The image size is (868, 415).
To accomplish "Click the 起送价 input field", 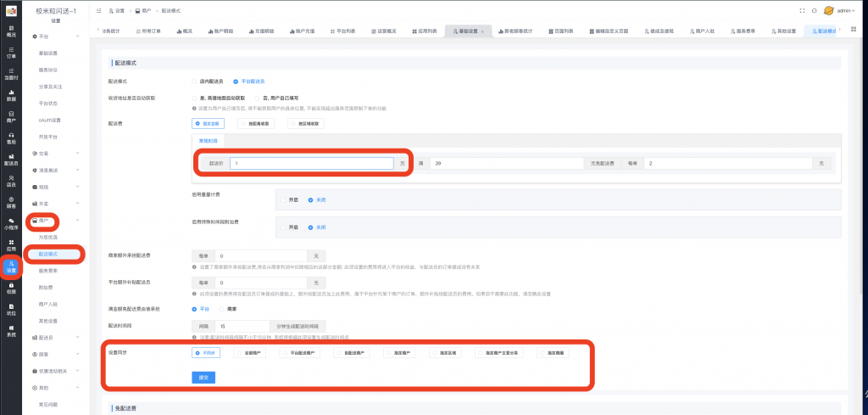I will click(312, 164).
